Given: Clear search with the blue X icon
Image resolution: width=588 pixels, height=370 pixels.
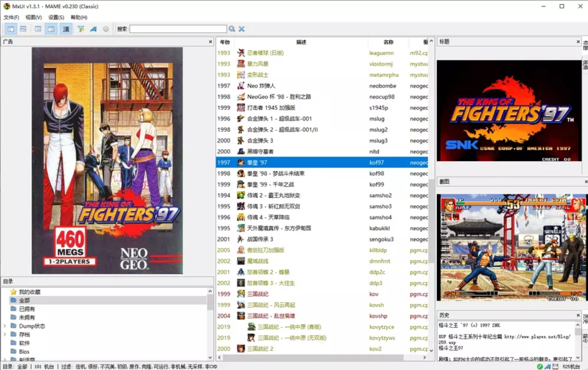Looking at the screenshot, I should (x=242, y=29).
